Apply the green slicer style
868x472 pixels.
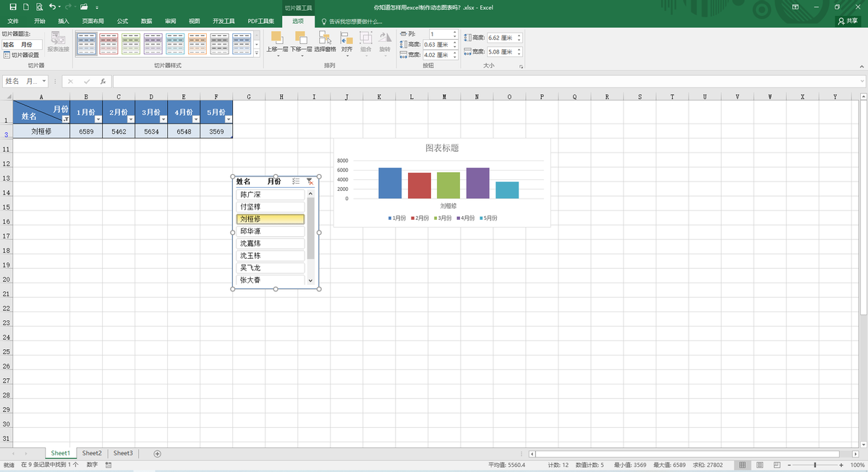coord(131,44)
